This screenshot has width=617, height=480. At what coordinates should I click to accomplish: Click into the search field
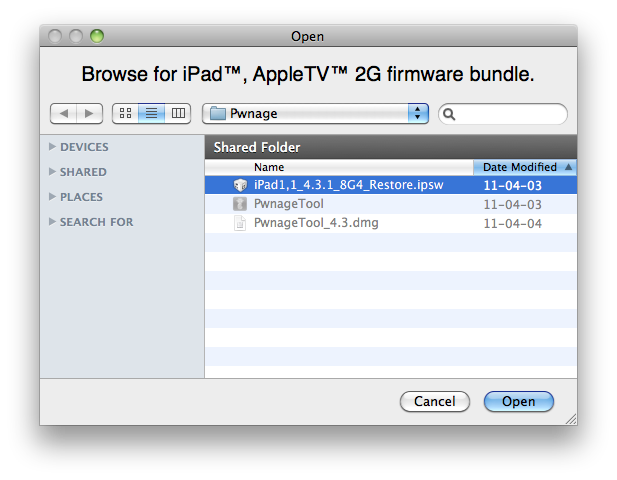pos(510,114)
